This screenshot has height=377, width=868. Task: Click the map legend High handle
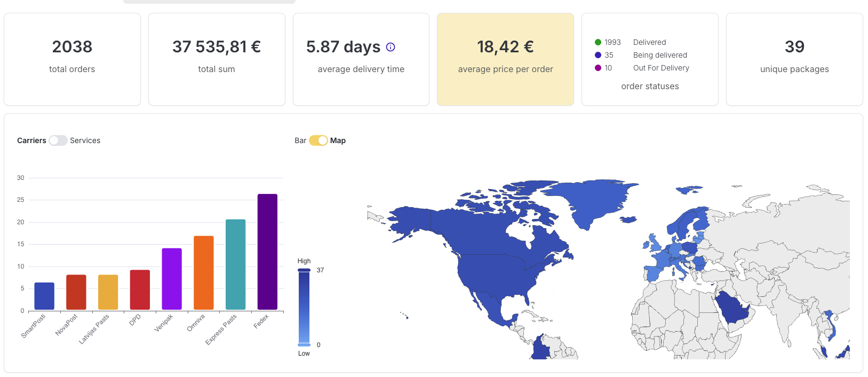point(304,270)
